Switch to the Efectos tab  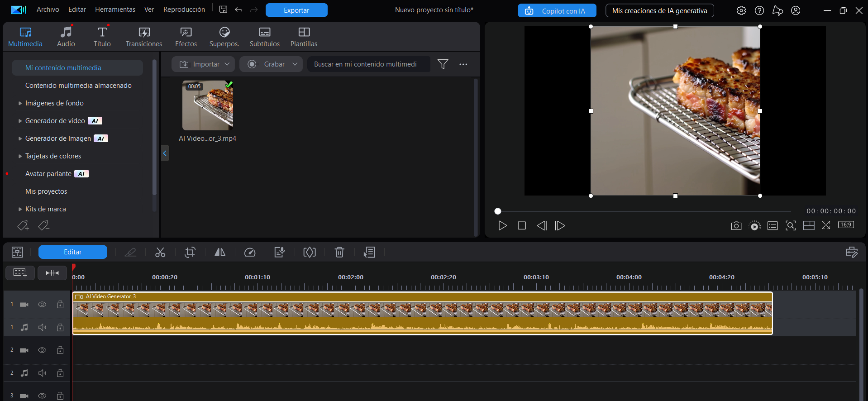[x=186, y=37]
